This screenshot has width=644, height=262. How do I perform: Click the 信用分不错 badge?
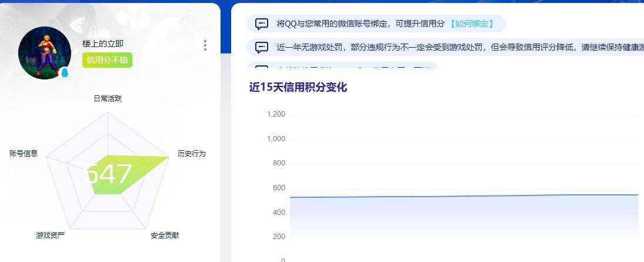click(107, 61)
